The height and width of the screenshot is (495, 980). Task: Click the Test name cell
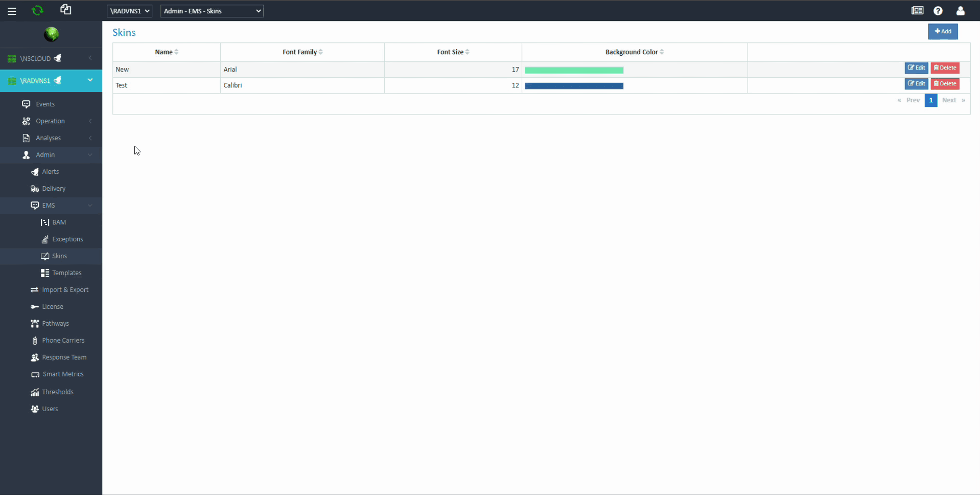(x=167, y=85)
